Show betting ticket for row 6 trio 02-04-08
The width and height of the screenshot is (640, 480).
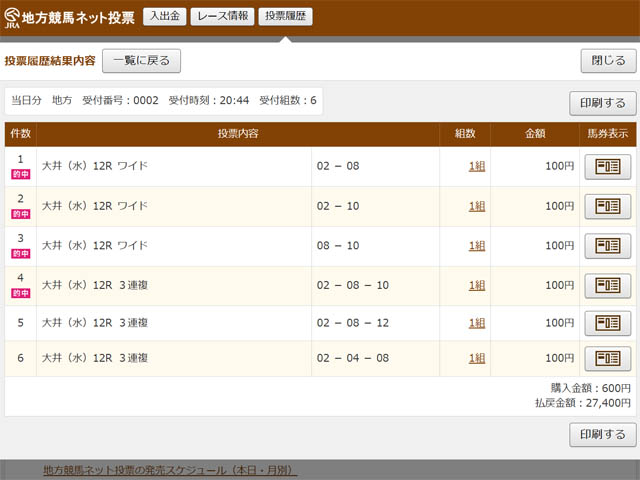(607, 358)
